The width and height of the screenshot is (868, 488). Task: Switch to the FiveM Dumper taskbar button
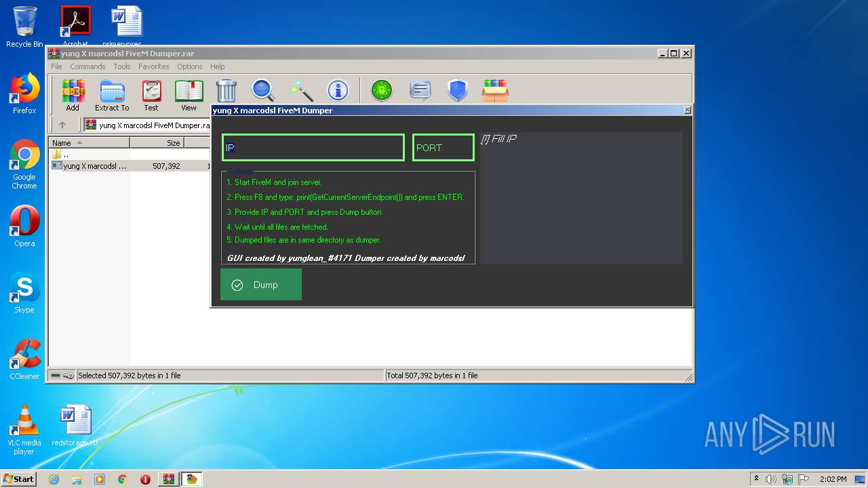coord(192,479)
